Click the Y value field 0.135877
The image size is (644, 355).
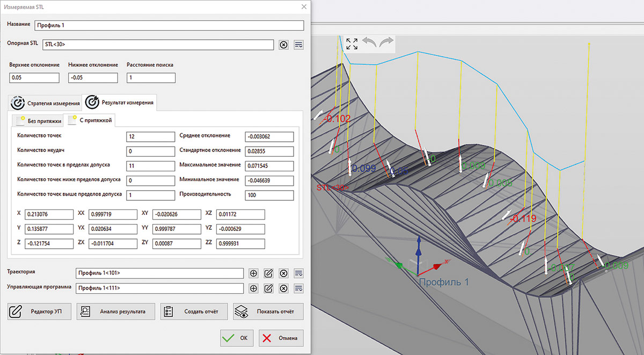click(48, 229)
